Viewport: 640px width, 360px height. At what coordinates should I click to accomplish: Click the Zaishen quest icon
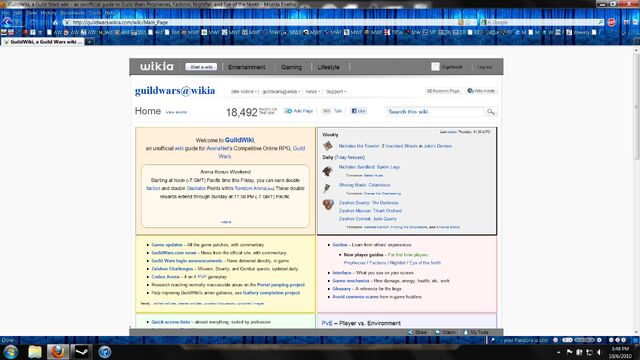tap(328, 204)
